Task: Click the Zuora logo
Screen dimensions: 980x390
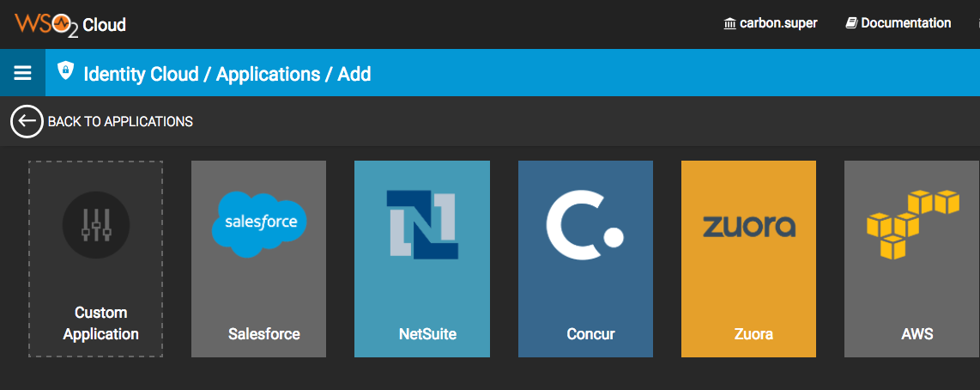Action: (748, 227)
